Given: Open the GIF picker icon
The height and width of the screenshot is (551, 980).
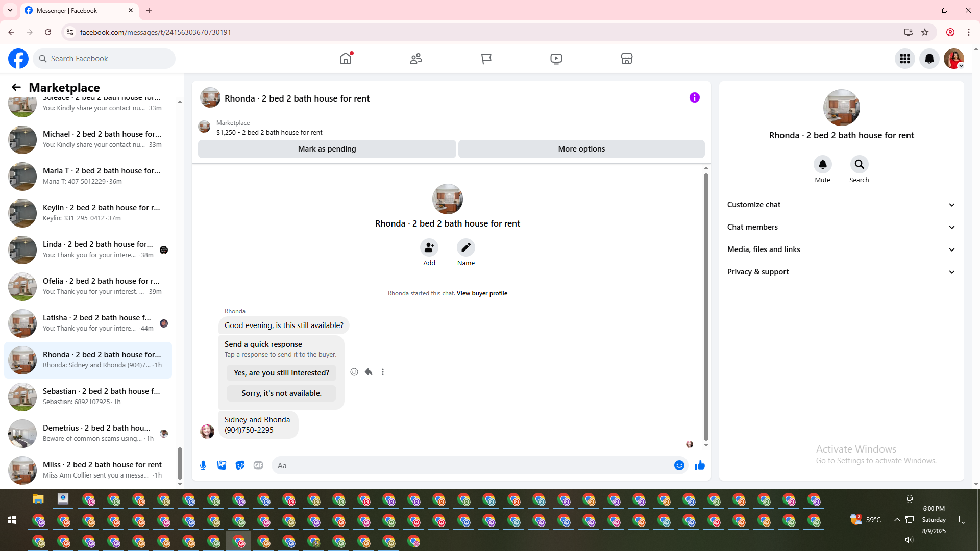Looking at the screenshot, I should tap(258, 465).
